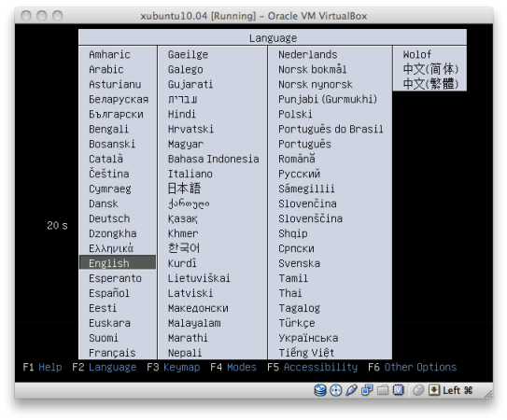The height and width of the screenshot is (420, 507).
Task: Select Ελληνικά language
Action: tap(111, 248)
